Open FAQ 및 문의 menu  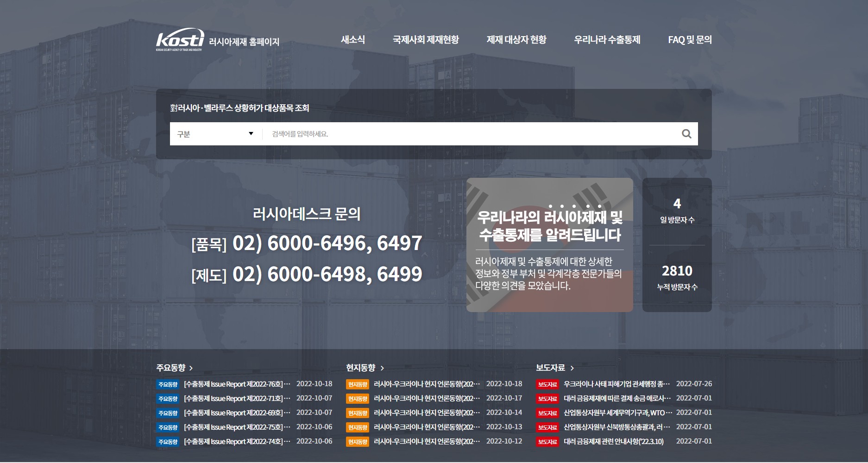690,40
